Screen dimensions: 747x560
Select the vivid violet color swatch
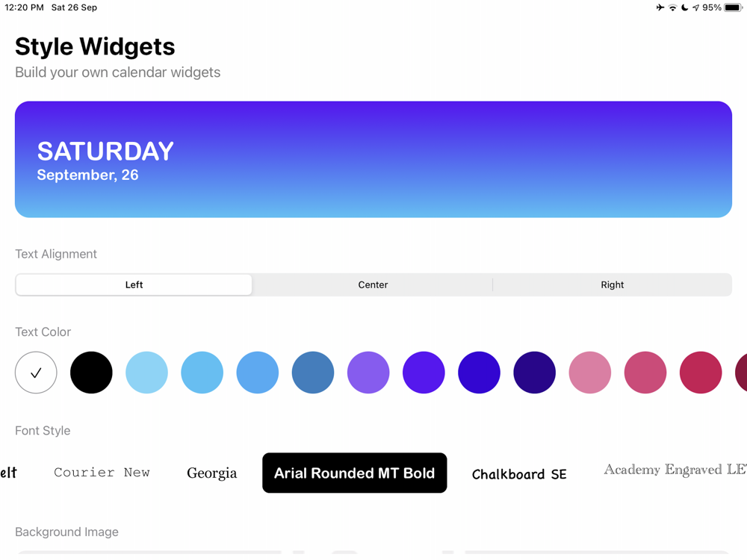pyautogui.click(x=424, y=373)
